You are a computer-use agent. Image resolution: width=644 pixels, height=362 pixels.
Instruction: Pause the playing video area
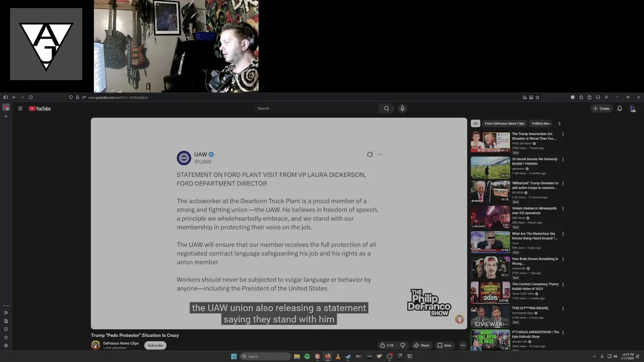click(x=279, y=223)
